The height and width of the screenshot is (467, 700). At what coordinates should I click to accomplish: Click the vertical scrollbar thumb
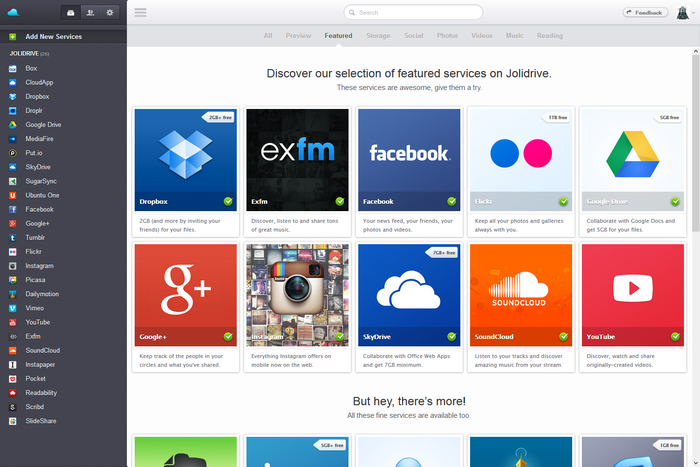(x=696, y=143)
